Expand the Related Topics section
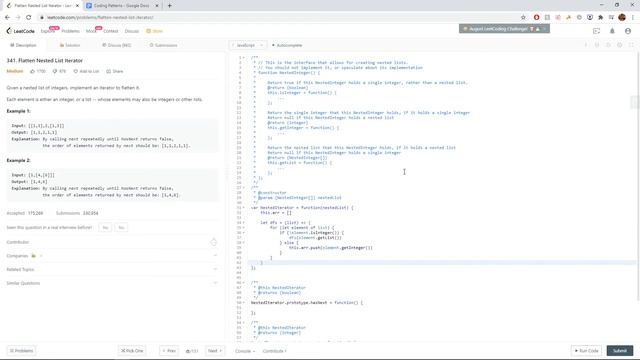This screenshot has height=360, width=640. [111, 269]
